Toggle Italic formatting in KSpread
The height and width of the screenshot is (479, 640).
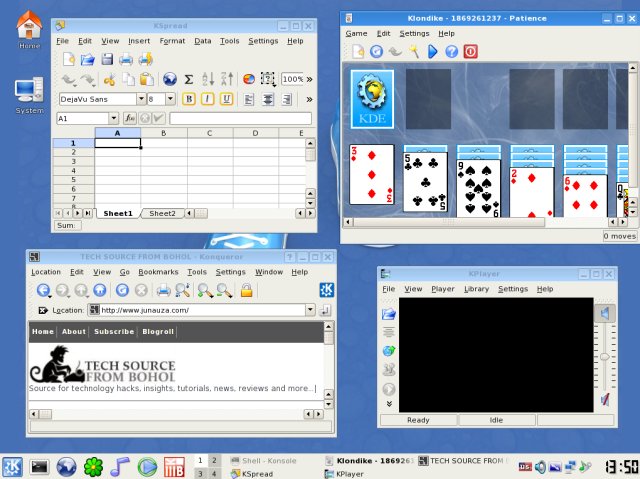coord(207,99)
